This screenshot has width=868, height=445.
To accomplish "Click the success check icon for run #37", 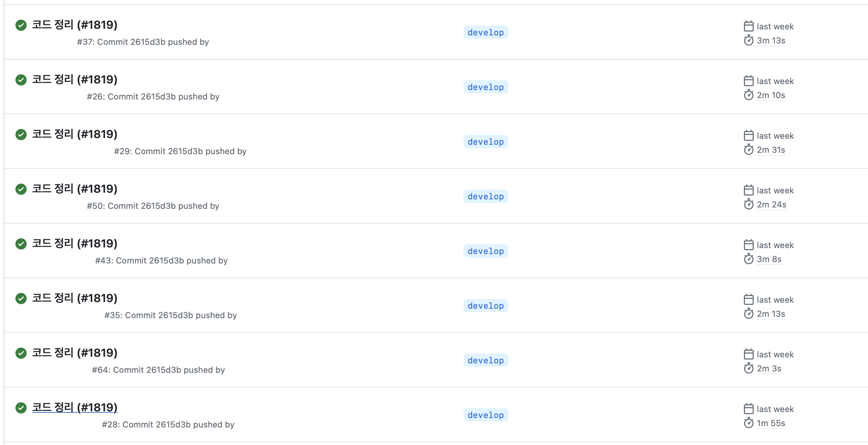I will (x=21, y=25).
